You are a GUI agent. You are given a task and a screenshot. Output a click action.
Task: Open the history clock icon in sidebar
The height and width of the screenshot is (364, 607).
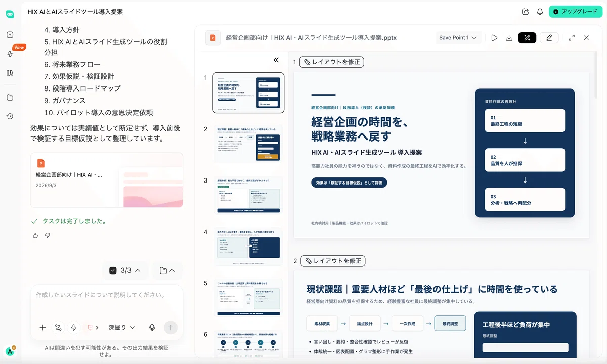coord(10,116)
